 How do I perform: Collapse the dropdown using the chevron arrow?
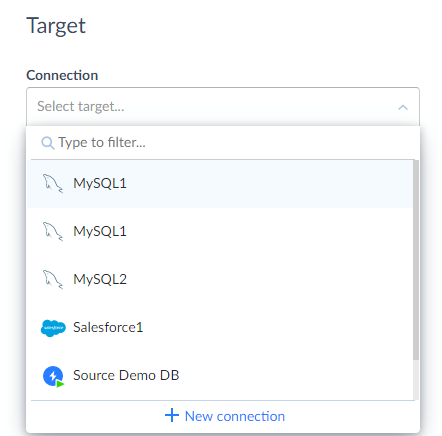(x=403, y=107)
